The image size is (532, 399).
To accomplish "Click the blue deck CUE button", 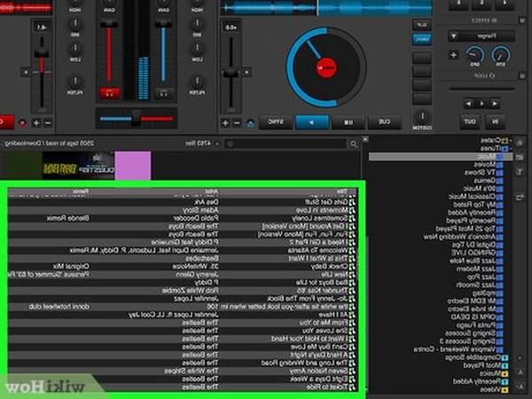I will (x=385, y=122).
